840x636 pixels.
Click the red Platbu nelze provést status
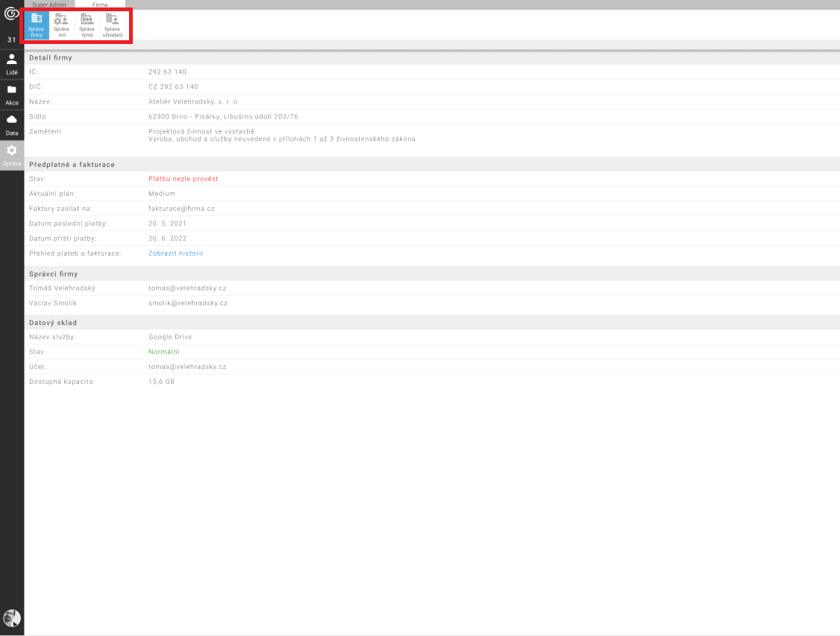(183, 179)
